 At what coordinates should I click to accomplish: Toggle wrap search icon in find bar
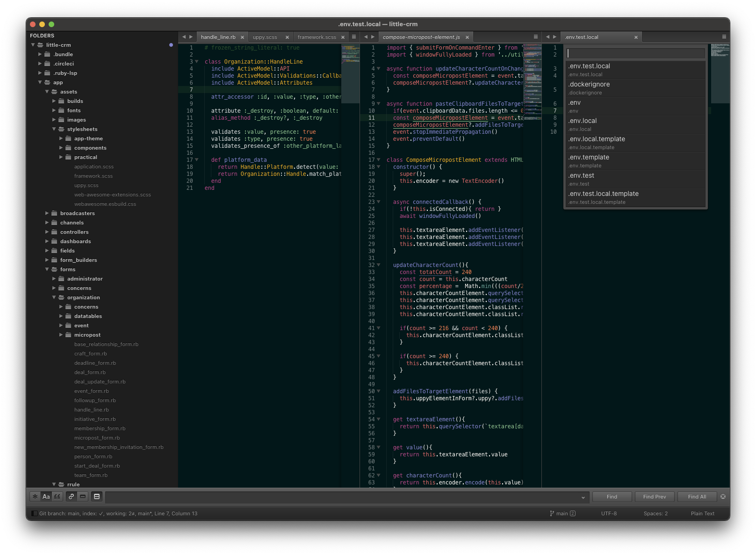pos(71,497)
